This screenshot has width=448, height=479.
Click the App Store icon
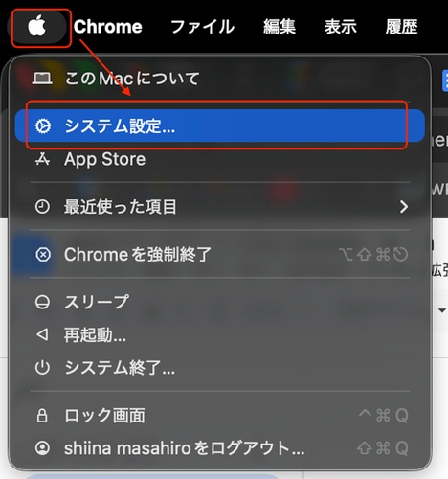(x=42, y=159)
